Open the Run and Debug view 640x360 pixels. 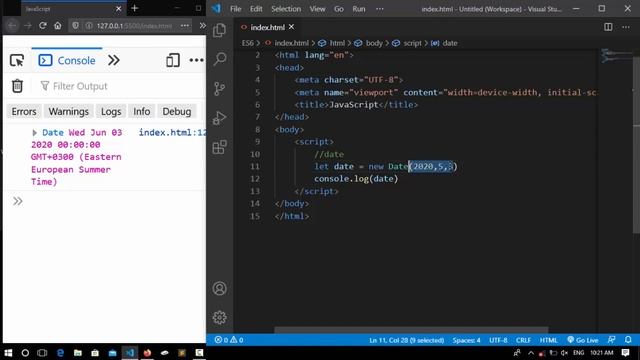pos(220,118)
